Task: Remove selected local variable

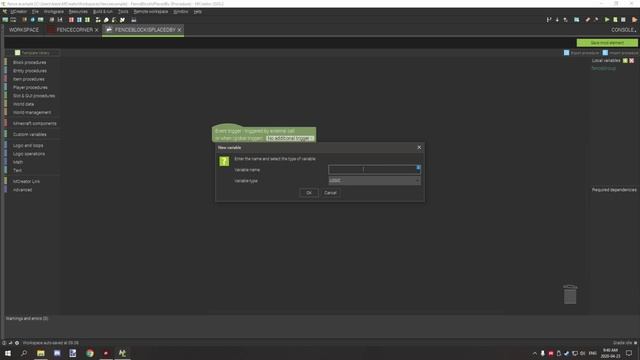Action: coord(631,60)
